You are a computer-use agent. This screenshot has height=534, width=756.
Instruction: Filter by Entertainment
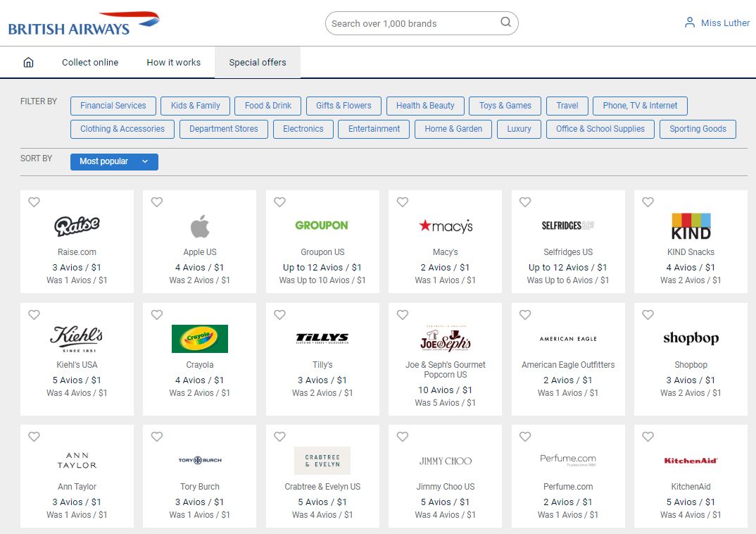[x=374, y=129]
